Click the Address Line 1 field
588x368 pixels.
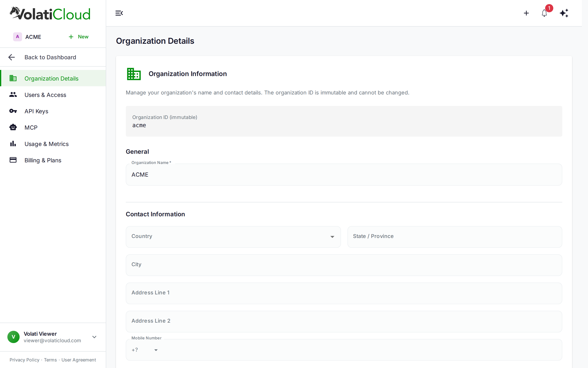pos(344,293)
